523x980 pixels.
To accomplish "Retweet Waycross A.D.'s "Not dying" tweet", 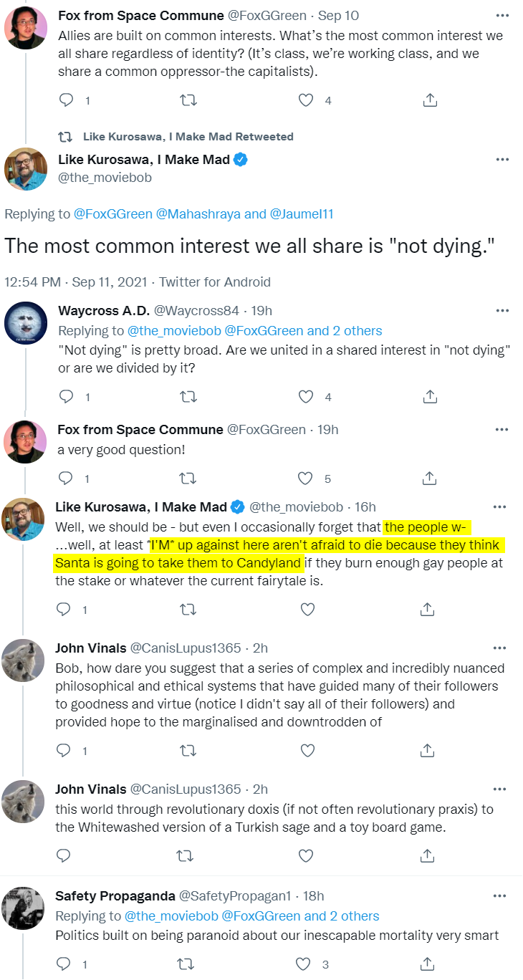I will (x=188, y=396).
